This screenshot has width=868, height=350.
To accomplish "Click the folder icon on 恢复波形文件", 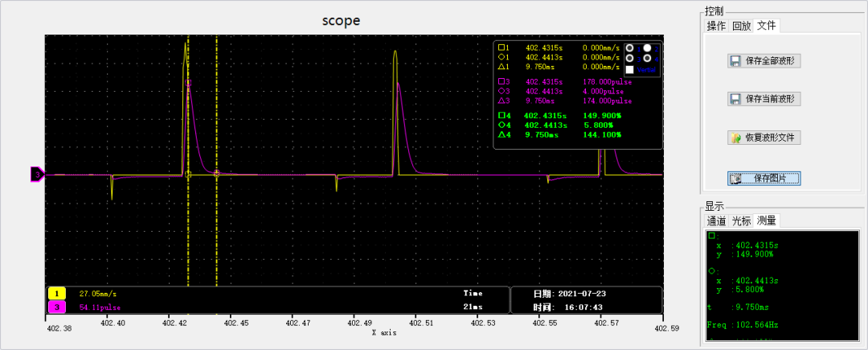I will [x=735, y=138].
